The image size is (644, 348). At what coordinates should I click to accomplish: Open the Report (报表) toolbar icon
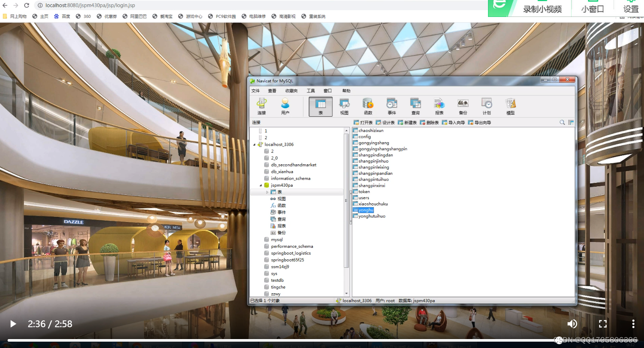[x=439, y=106]
